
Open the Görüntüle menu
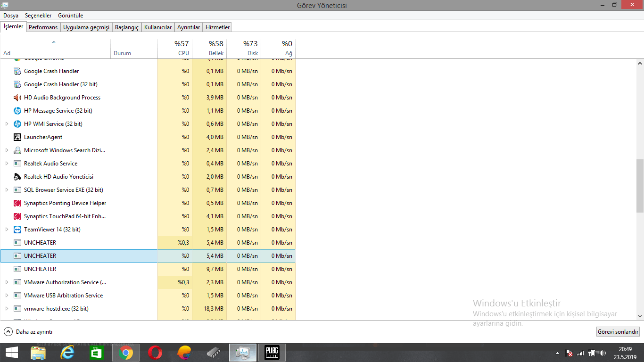(71, 16)
